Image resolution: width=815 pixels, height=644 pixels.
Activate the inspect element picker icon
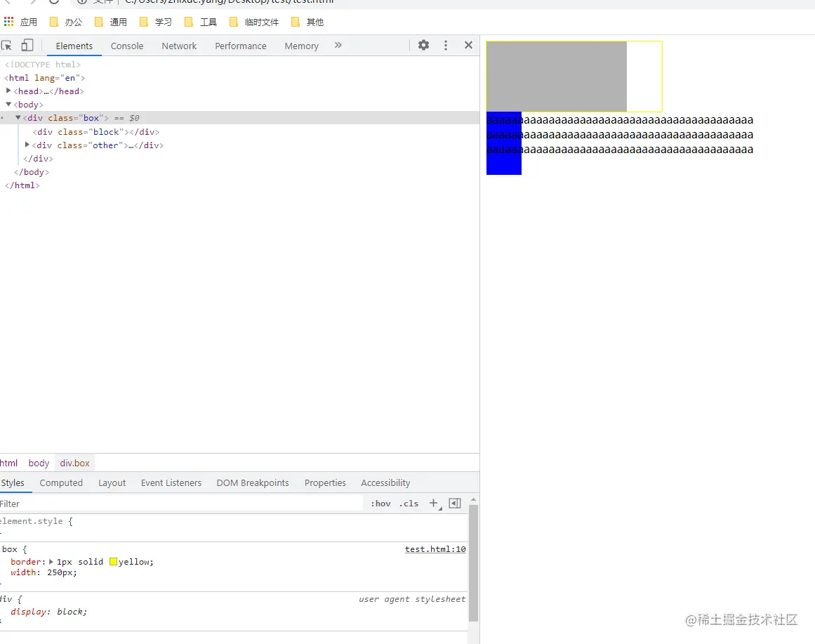click(7, 45)
